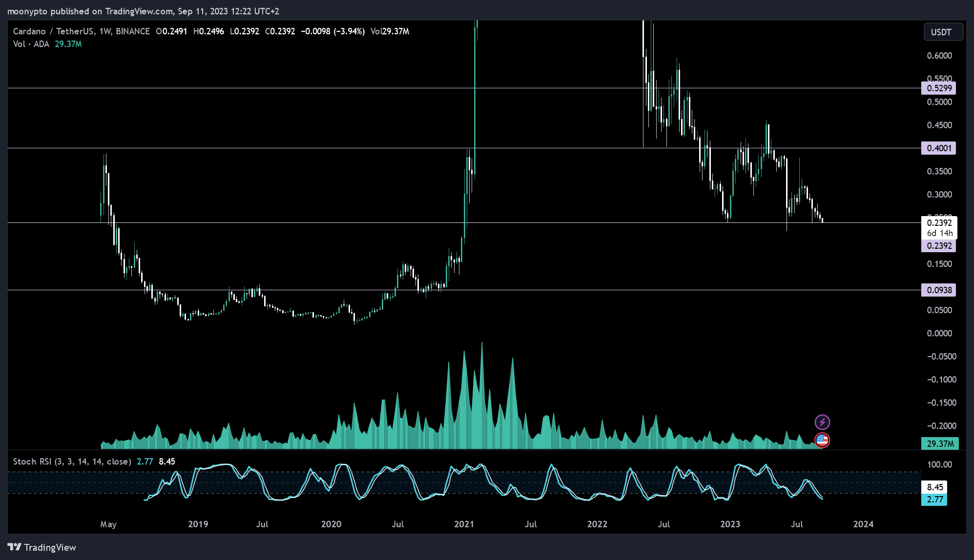Viewport: 974px width, 560px height.
Task: Click the US flag economic event icon
Action: coord(822,440)
